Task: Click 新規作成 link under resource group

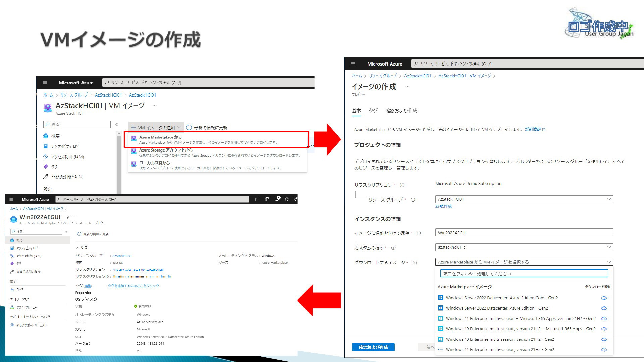Action: pyautogui.click(x=443, y=206)
